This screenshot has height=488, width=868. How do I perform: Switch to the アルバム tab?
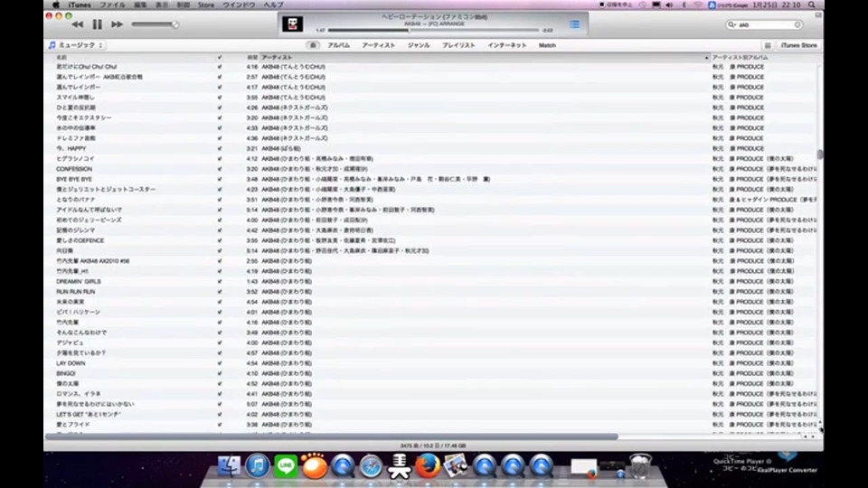point(339,45)
